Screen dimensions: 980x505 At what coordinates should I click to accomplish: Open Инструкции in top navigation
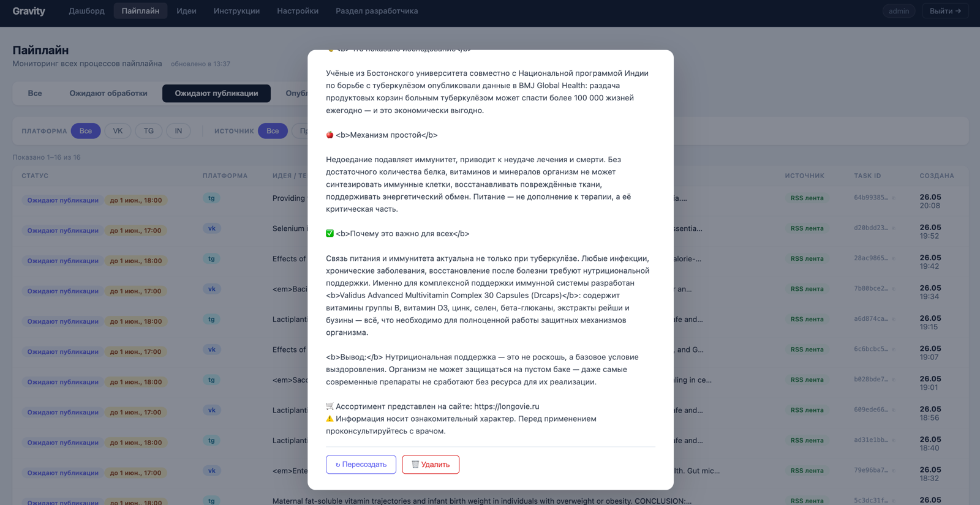pyautogui.click(x=236, y=11)
